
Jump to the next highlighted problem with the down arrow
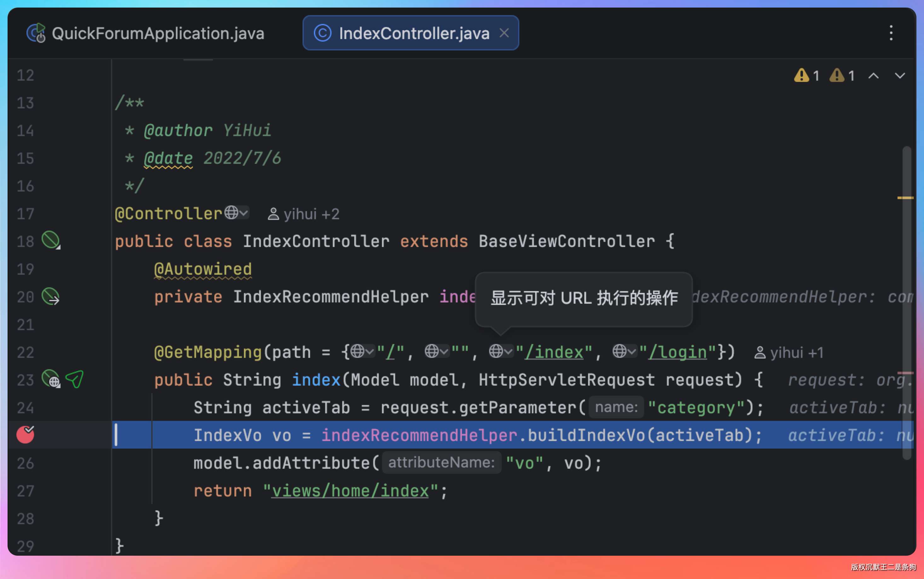[x=900, y=75]
